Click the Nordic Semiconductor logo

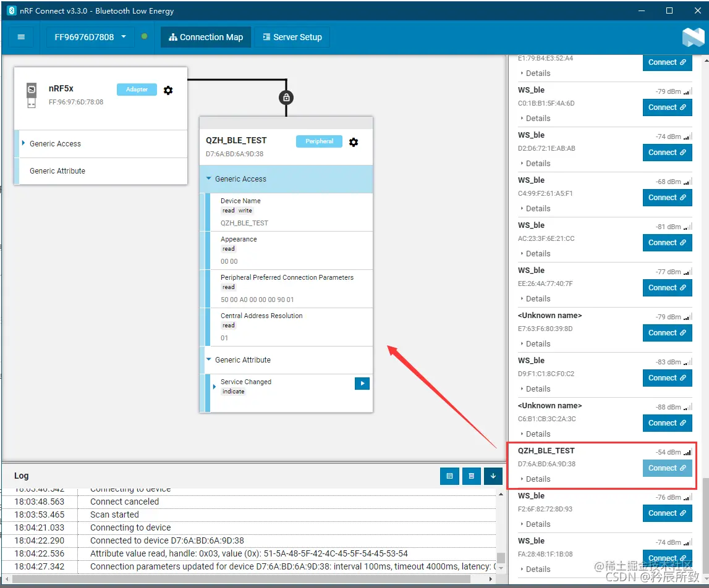click(x=693, y=37)
